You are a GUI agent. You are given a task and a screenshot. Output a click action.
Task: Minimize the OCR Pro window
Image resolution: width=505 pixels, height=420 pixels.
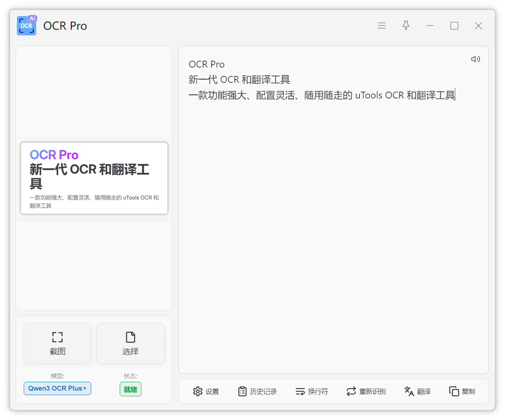pos(430,26)
